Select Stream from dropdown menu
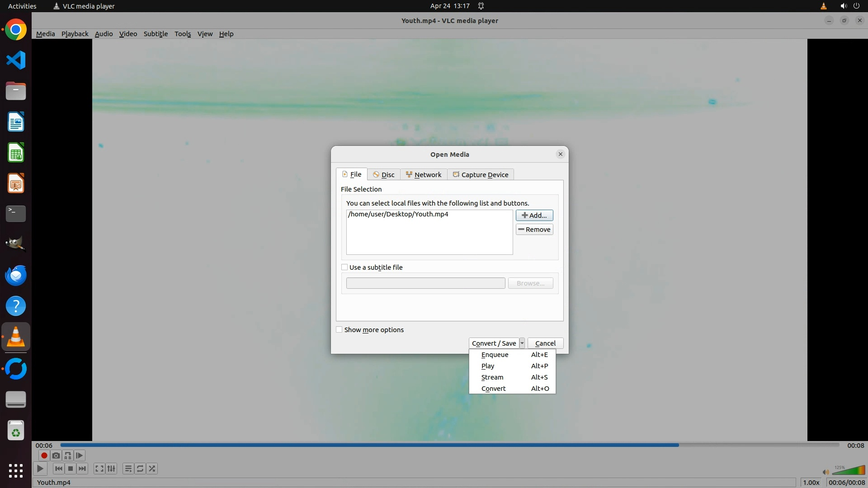The image size is (868, 488). [492, 377]
